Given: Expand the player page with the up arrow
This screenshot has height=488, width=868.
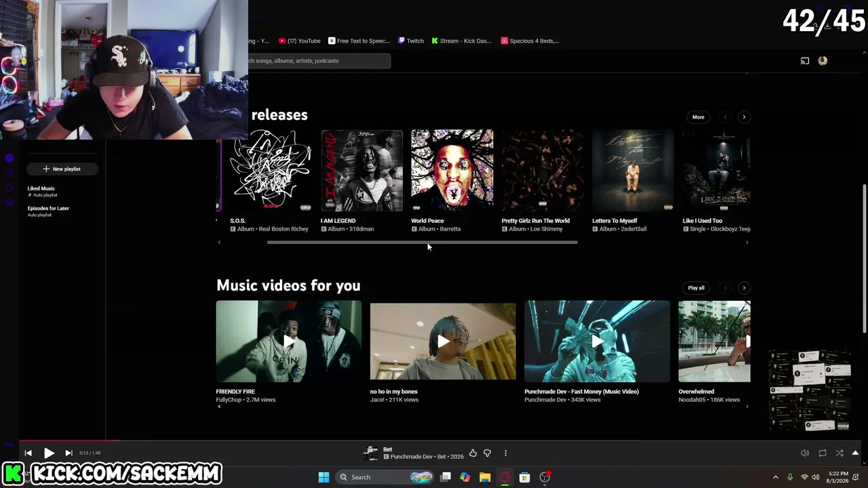Looking at the screenshot, I should point(855,453).
